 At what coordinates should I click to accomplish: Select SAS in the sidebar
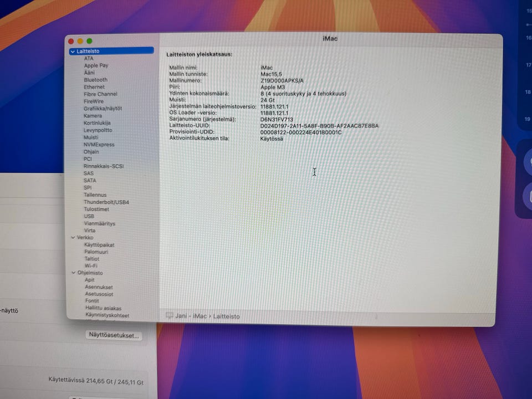89,173
